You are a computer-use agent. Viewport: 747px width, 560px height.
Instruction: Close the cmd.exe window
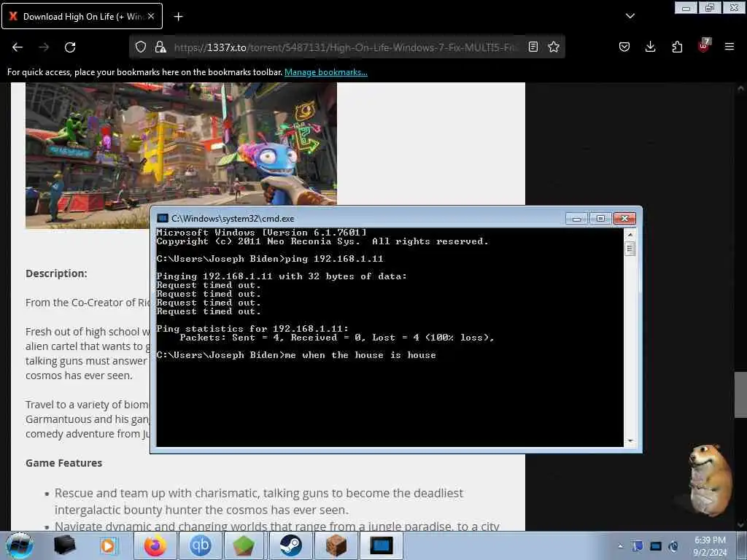[x=624, y=218]
